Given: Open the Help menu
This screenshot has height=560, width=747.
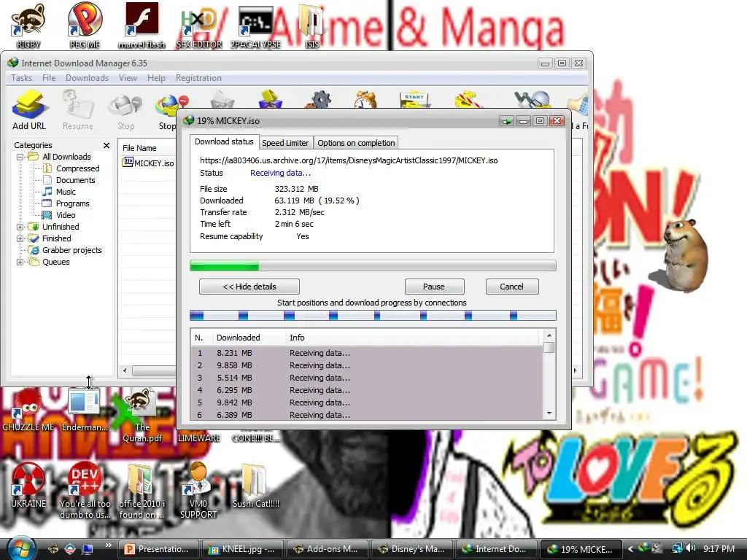Looking at the screenshot, I should 156,78.
